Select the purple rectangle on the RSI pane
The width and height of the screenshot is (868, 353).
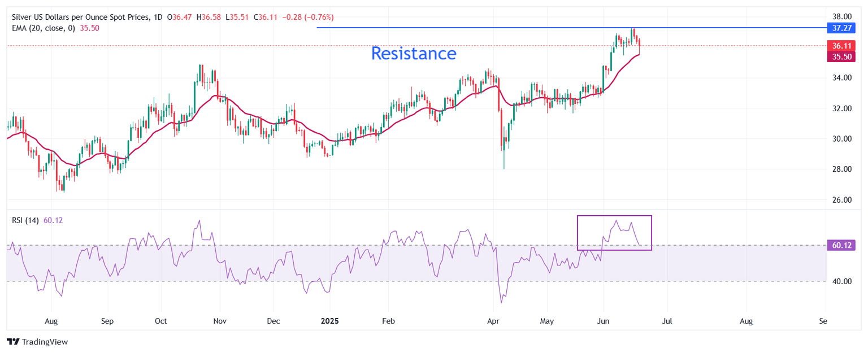coord(614,216)
